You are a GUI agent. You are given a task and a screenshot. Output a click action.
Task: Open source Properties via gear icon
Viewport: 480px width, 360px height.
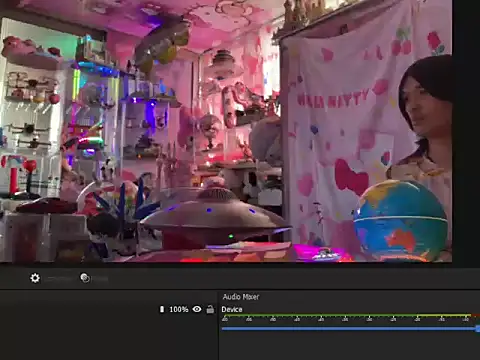point(35,278)
